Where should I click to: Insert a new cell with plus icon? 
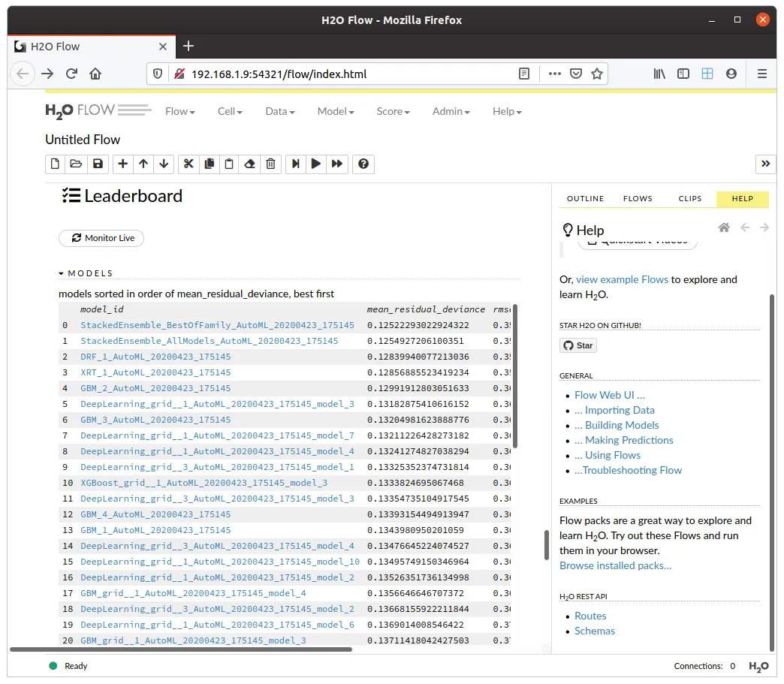(x=123, y=164)
